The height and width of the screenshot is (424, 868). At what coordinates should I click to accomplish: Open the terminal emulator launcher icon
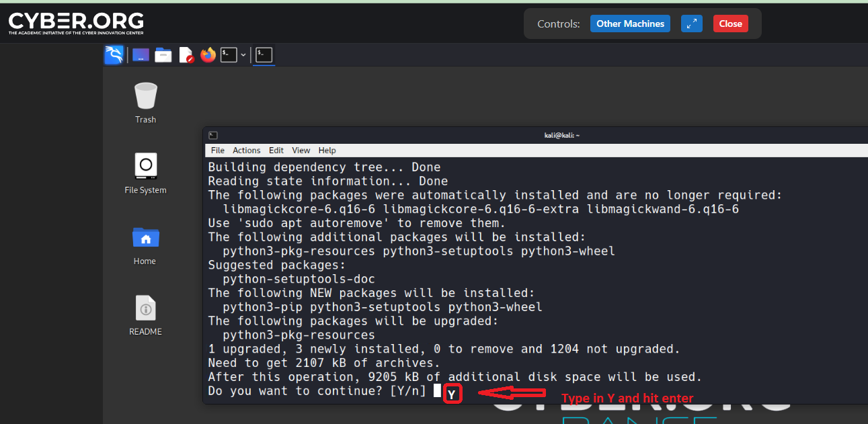[x=229, y=55]
